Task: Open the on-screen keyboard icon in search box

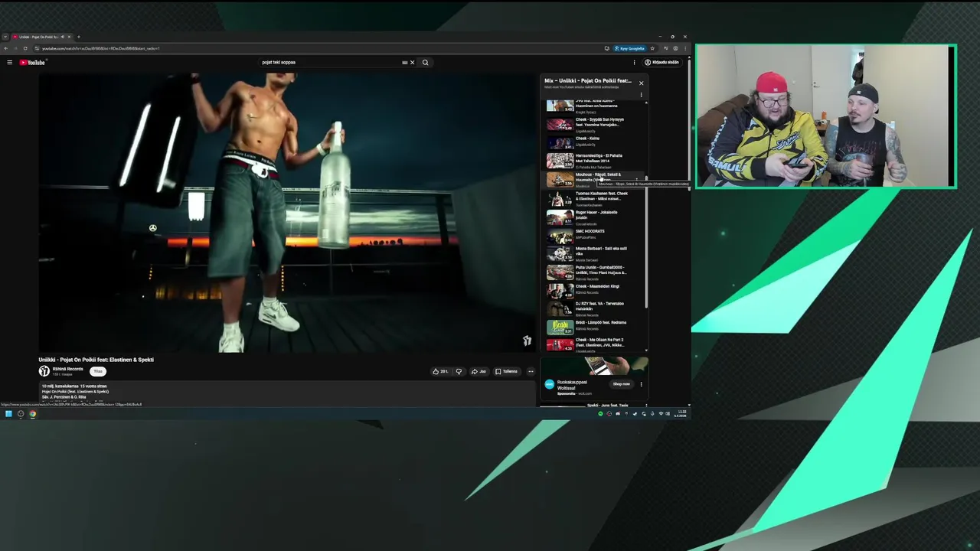Action: tap(404, 63)
